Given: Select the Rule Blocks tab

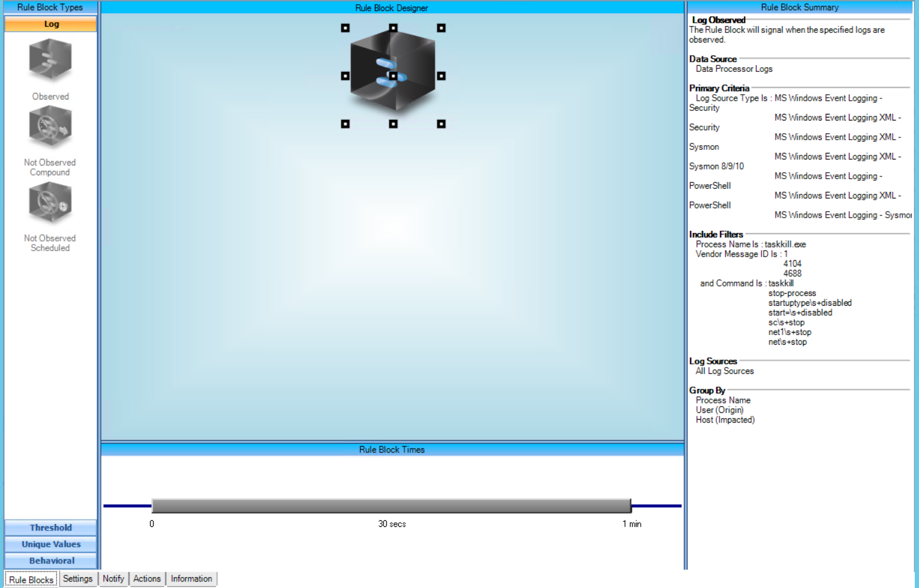Looking at the screenshot, I should point(31,580).
